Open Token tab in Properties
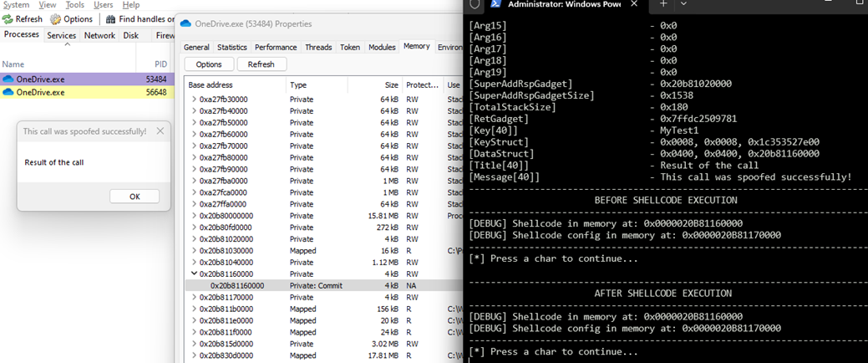The image size is (868, 363). click(350, 47)
